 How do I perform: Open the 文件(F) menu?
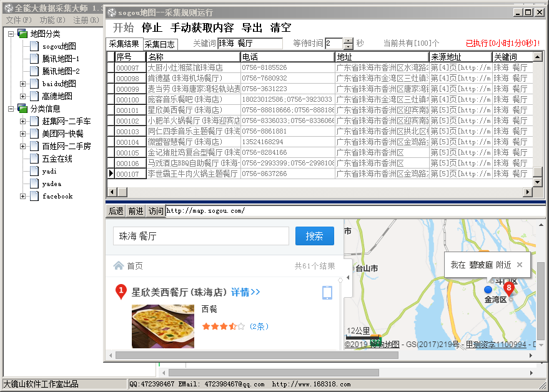[x=19, y=21]
